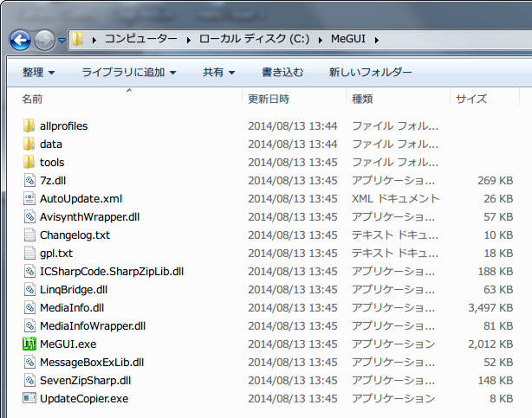Screen dimensions: 532x418
Task: Click the folder icon in address bar
Action: coord(78,39)
